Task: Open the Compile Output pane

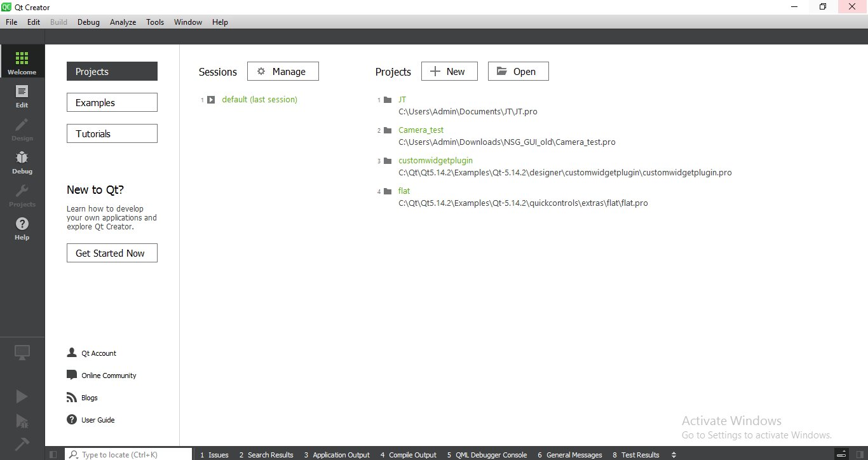Action: point(408,455)
